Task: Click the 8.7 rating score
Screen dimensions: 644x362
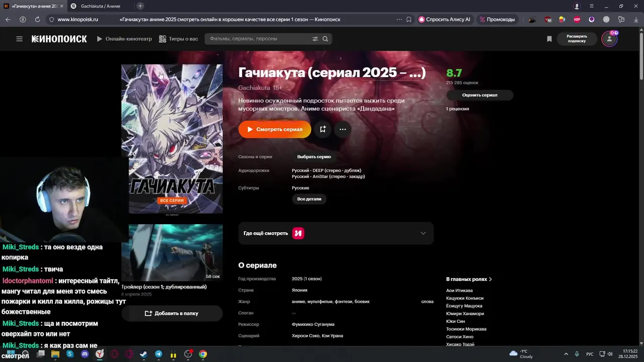Action: coord(454,73)
